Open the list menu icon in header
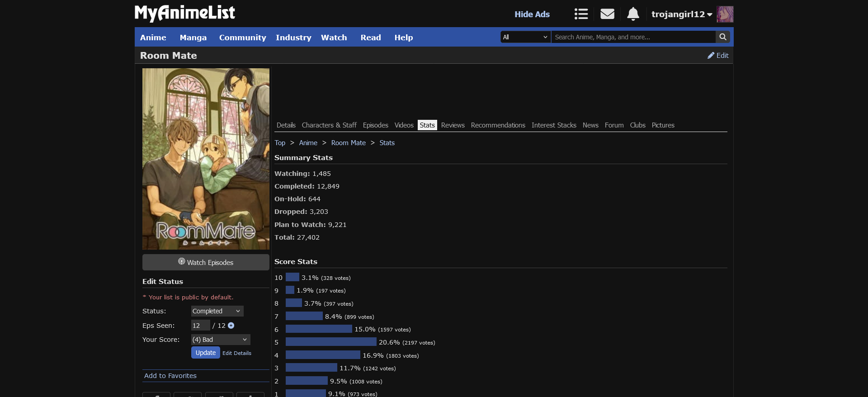868x397 pixels. coord(581,14)
